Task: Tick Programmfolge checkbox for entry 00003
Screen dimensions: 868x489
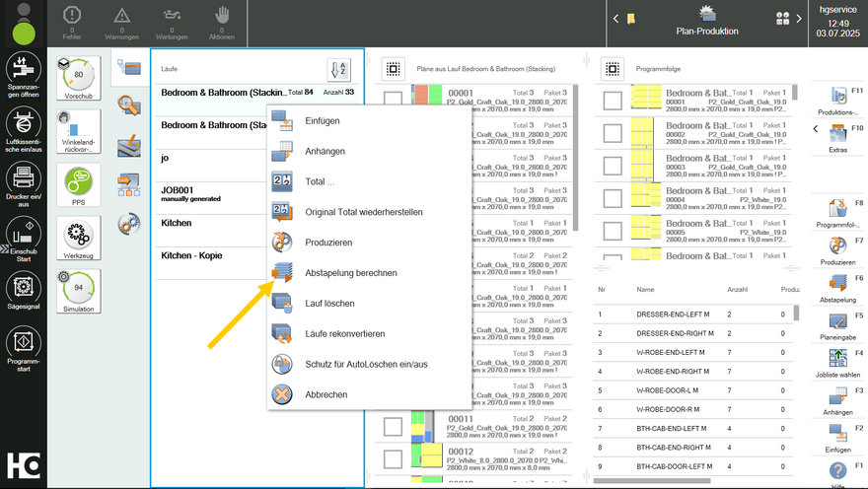Action: point(613,166)
